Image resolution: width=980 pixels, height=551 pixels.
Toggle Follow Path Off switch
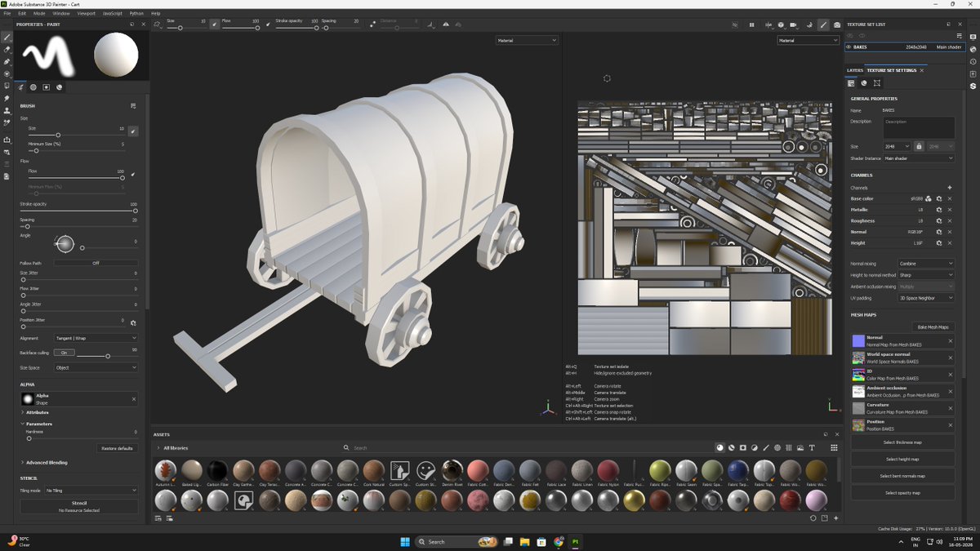point(96,263)
